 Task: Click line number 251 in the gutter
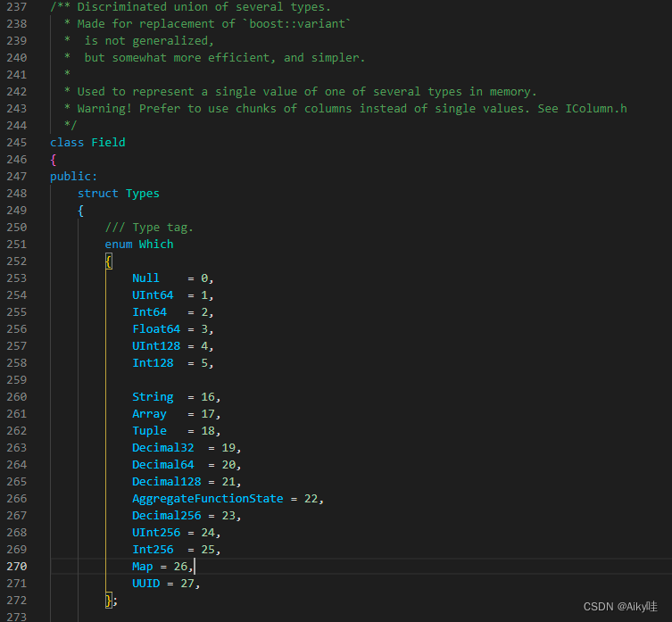point(17,245)
